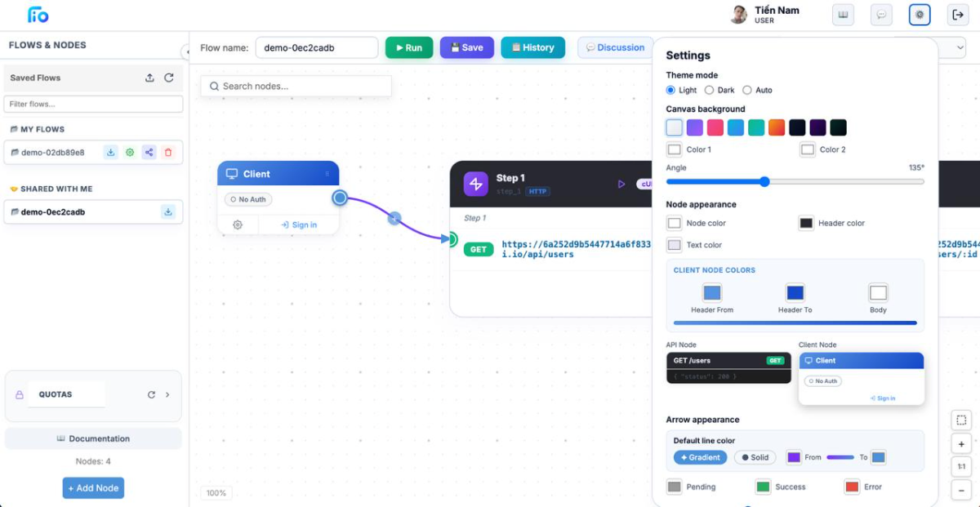Open the Documentation button in sidebar
This screenshot has height=507, width=980.
93,438
